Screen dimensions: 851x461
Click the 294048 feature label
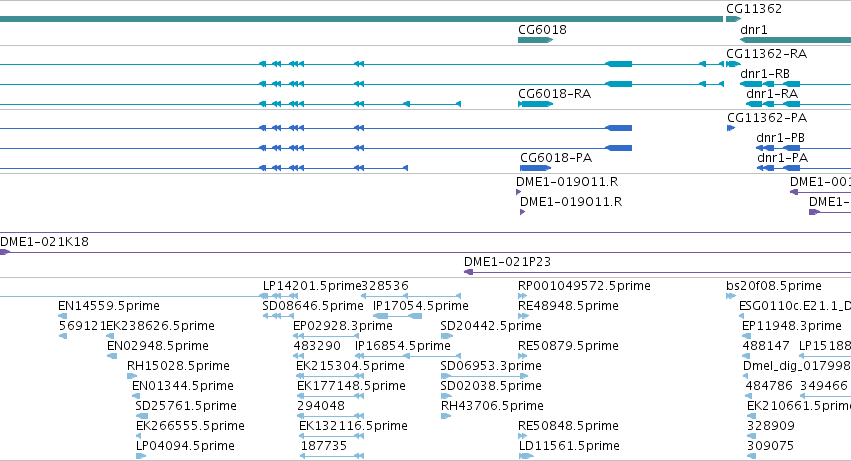[x=321, y=407]
